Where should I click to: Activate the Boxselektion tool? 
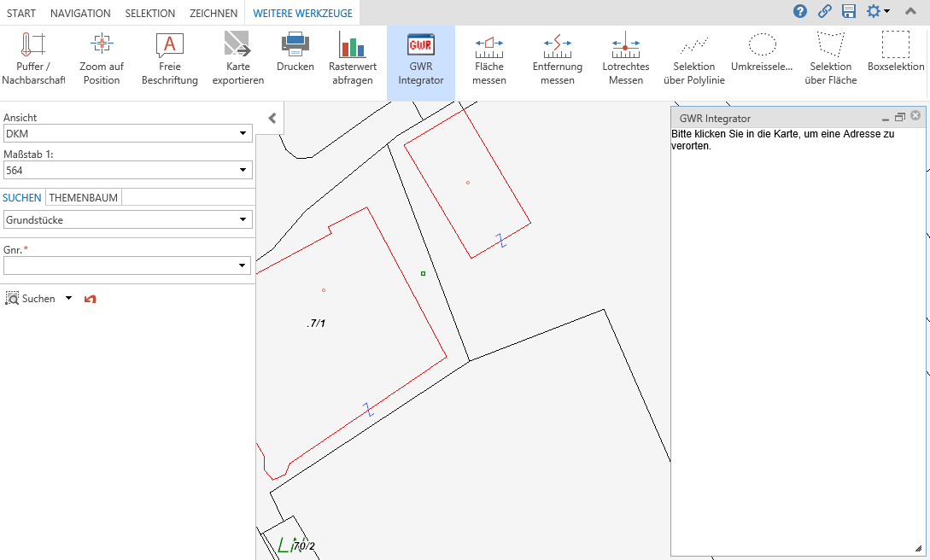click(x=895, y=57)
